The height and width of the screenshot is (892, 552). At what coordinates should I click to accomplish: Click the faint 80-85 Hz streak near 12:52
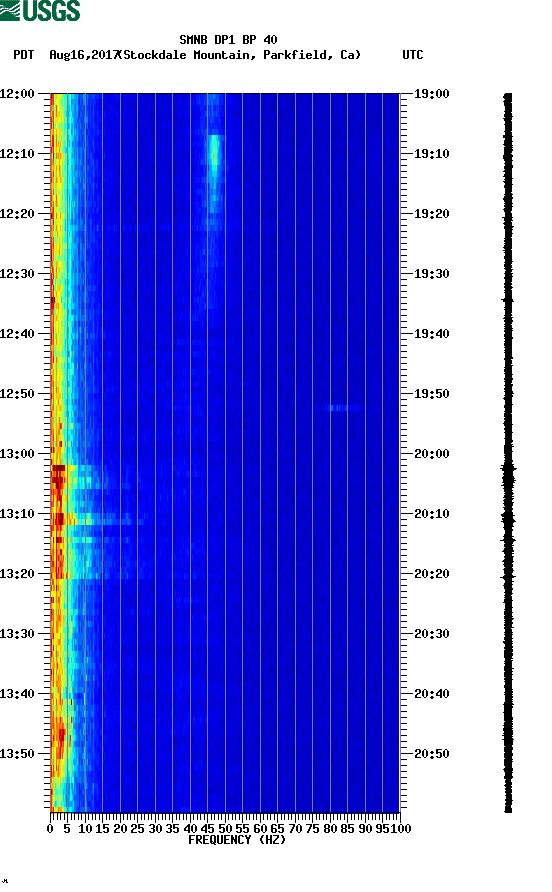click(x=343, y=408)
